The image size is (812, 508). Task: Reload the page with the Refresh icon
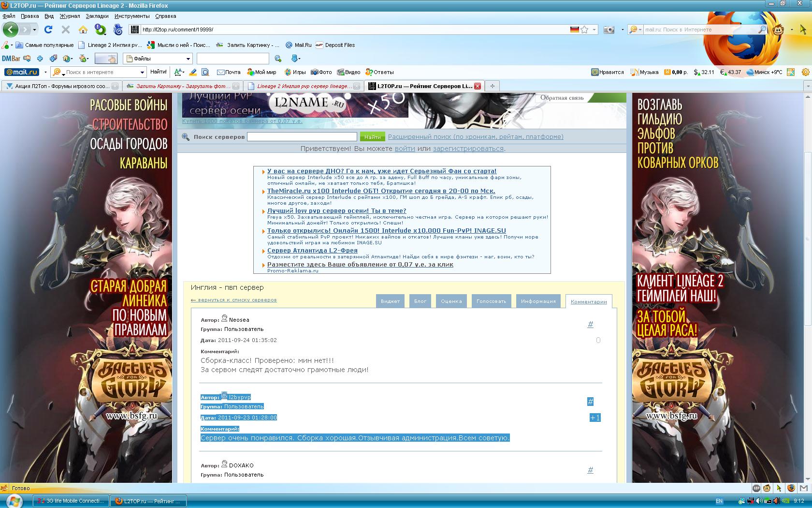coord(48,30)
